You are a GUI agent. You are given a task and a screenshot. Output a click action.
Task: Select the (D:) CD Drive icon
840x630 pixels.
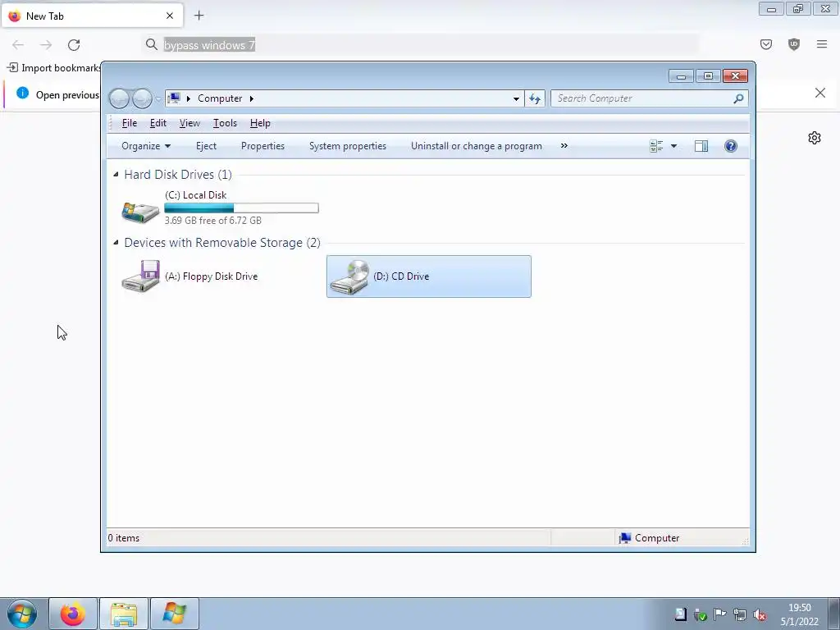(x=349, y=277)
